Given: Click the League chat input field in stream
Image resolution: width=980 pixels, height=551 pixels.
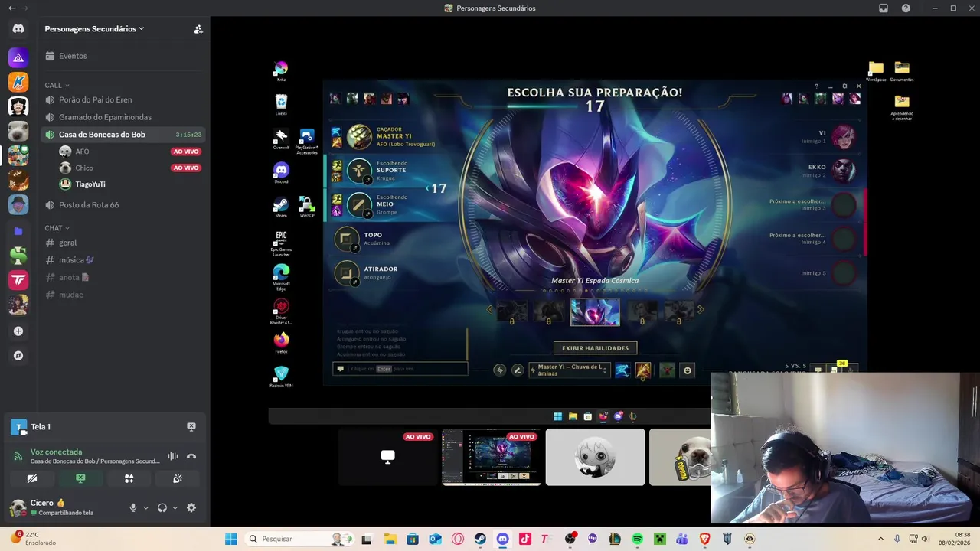Looking at the screenshot, I should (x=400, y=368).
